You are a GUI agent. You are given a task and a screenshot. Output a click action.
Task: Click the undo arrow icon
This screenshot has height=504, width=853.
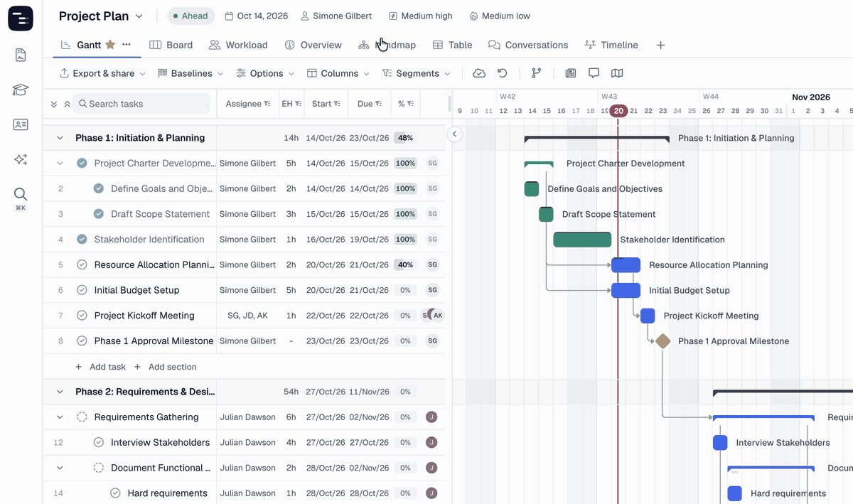pos(503,73)
